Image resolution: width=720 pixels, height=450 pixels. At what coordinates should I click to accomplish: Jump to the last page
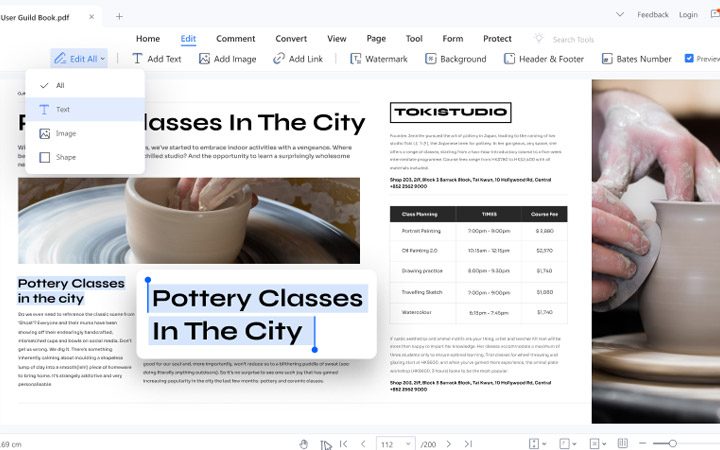pyautogui.click(x=468, y=444)
